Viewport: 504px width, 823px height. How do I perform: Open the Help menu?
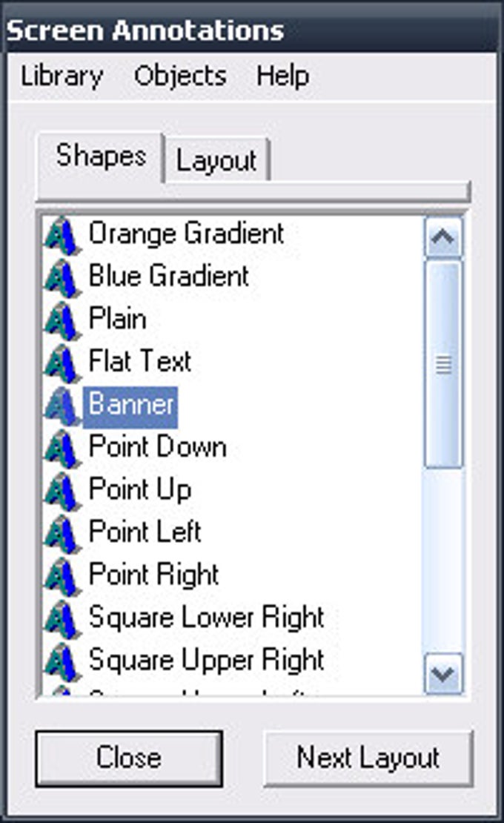click(x=282, y=76)
